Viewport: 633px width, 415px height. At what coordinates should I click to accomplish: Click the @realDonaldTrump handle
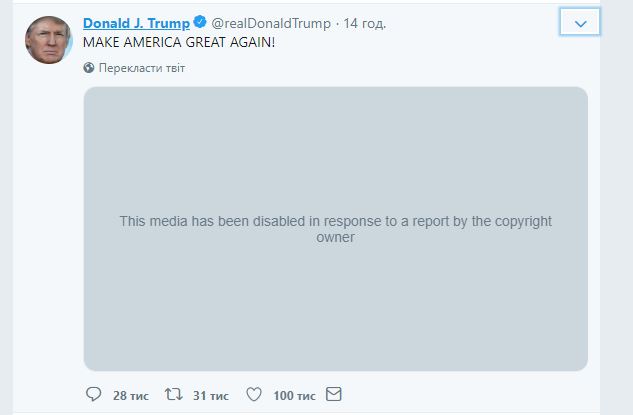[x=270, y=23]
